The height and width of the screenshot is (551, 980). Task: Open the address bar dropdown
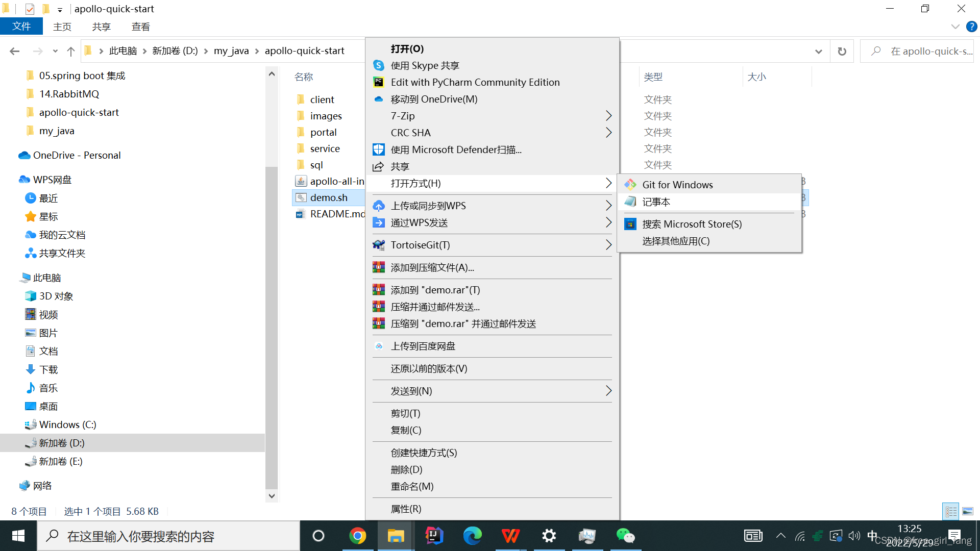[x=818, y=51]
